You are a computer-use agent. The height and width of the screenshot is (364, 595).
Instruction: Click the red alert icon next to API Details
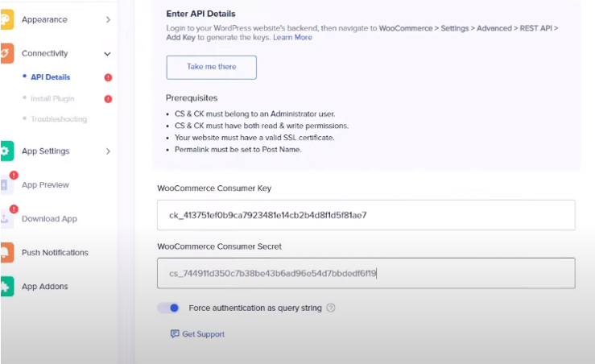108,77
